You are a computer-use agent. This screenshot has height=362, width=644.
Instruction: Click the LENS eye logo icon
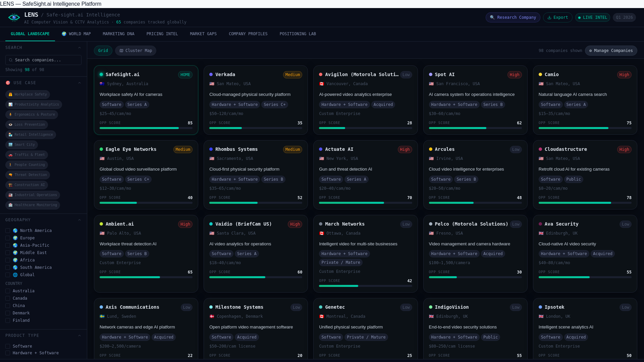point(14,17)
